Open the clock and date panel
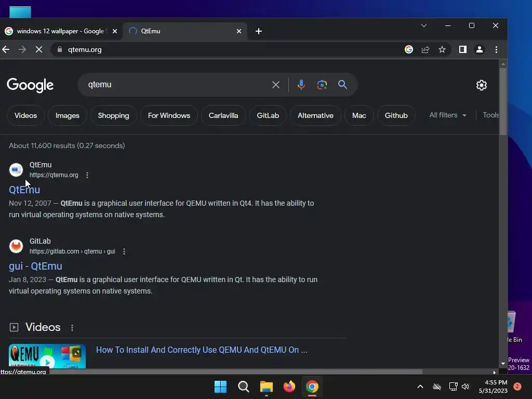Screen dimensions: 532x399 (x=493, y=387)
